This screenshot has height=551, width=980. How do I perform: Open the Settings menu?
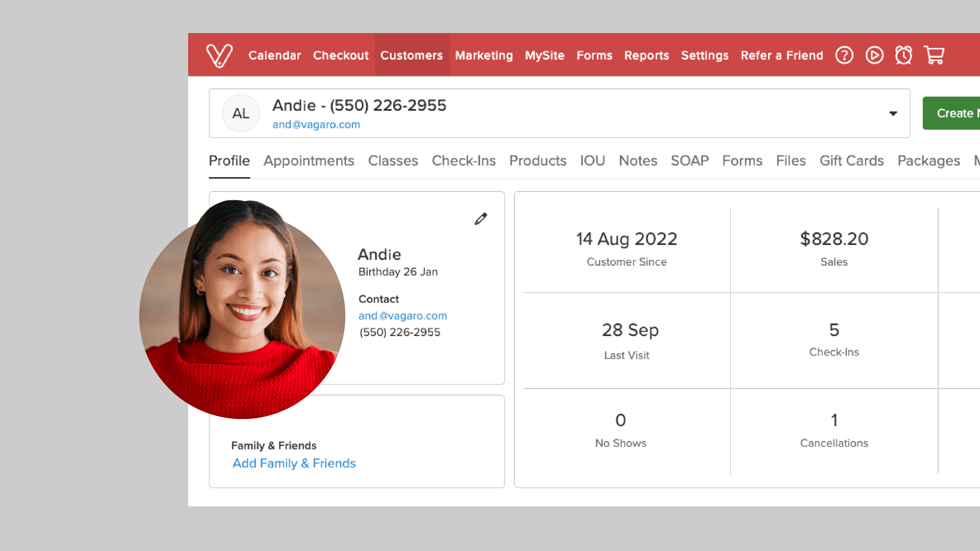pos(705,56)
